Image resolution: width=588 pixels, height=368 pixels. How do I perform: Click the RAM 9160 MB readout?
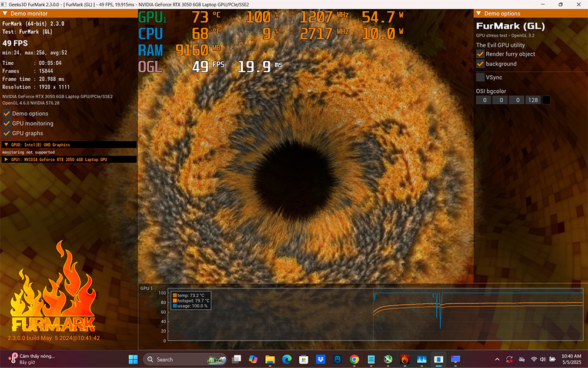coord(179,50)
